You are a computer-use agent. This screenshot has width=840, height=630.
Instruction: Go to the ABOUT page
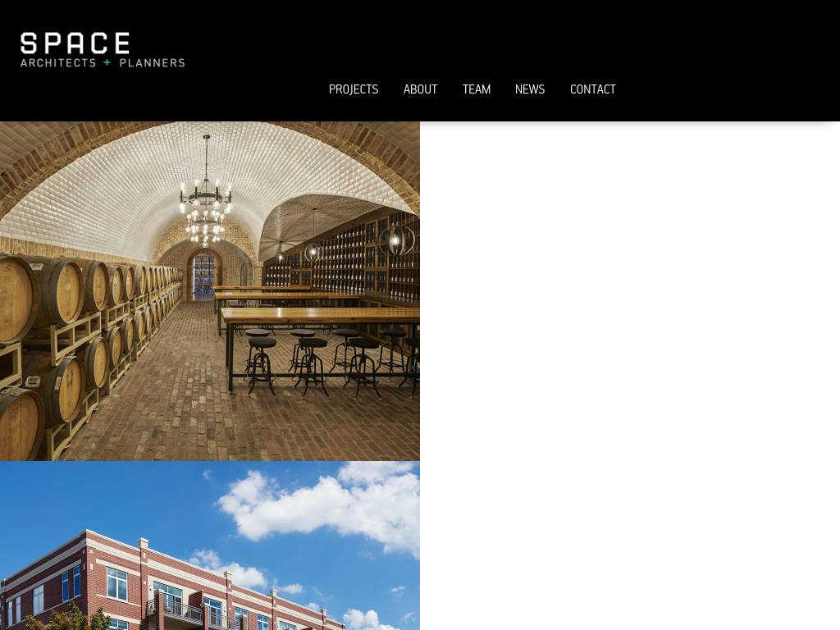[x=421, y=89]
